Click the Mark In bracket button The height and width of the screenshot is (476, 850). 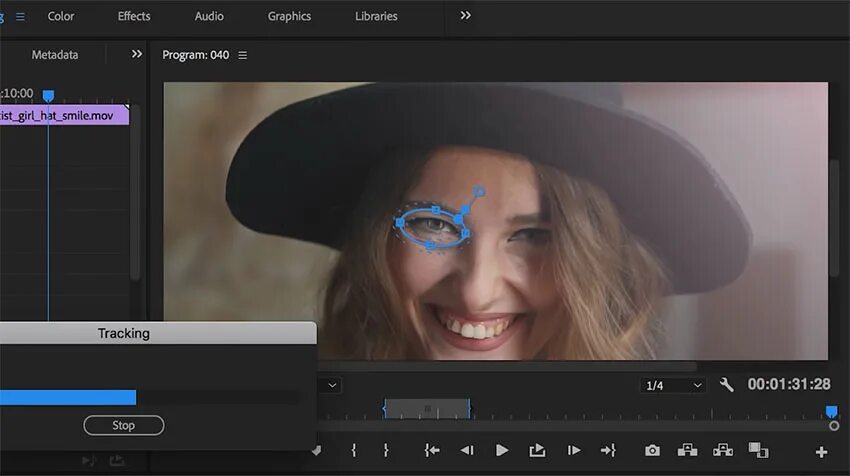pyautogui.click(x=353, y=451)
